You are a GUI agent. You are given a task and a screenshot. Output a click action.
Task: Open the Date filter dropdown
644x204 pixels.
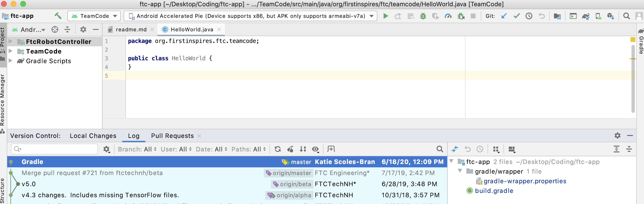[x=212, y=149]
